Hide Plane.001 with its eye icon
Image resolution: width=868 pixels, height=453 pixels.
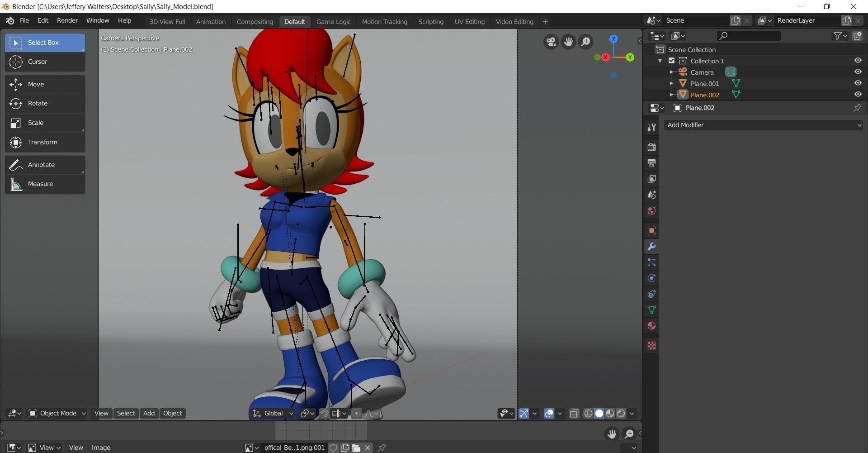click(x=858, y=83)
